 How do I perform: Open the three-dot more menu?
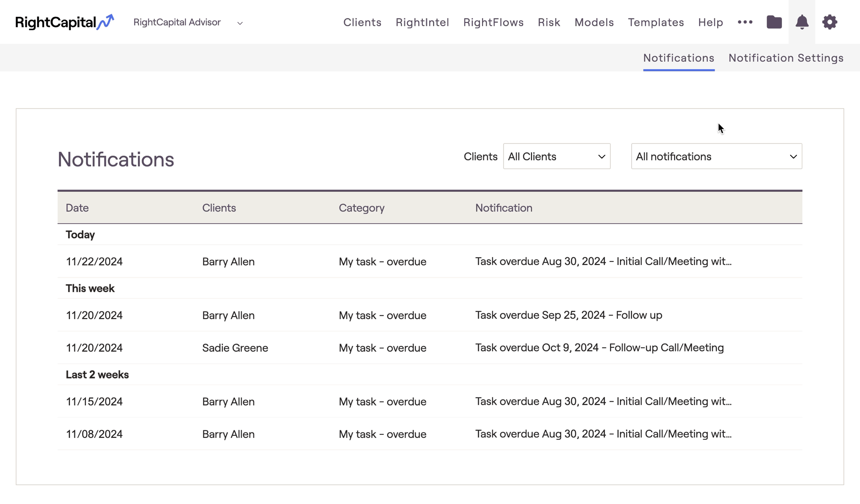tap(745, 22)
